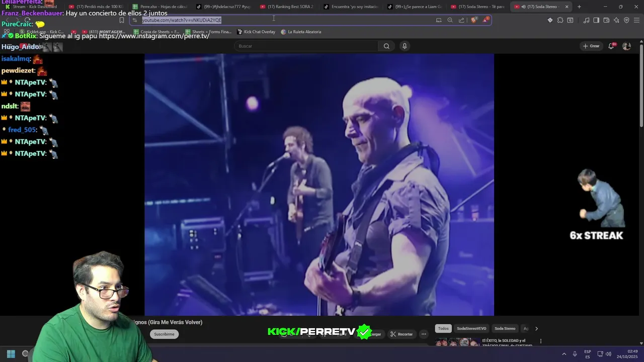Select the Soda Stereo filter chip
This screenshot has height=362, width=644.
point(505,328)
